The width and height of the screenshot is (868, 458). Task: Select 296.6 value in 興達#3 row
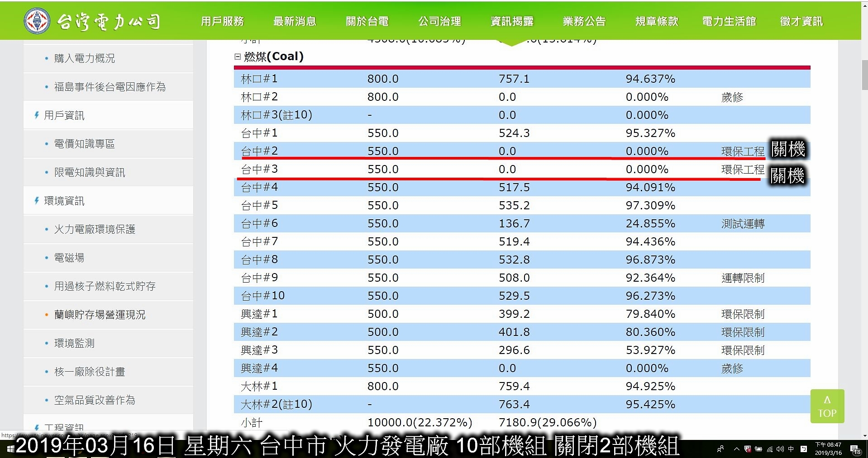514,350
